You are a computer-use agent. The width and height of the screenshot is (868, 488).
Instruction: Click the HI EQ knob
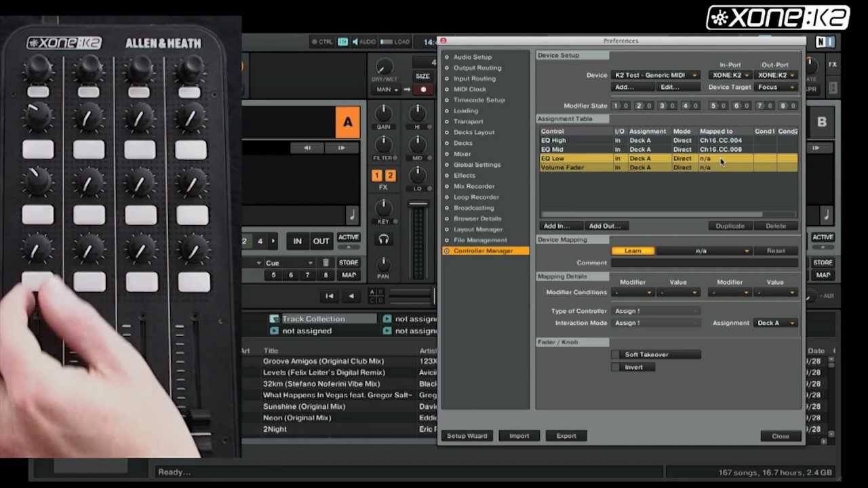418,113
